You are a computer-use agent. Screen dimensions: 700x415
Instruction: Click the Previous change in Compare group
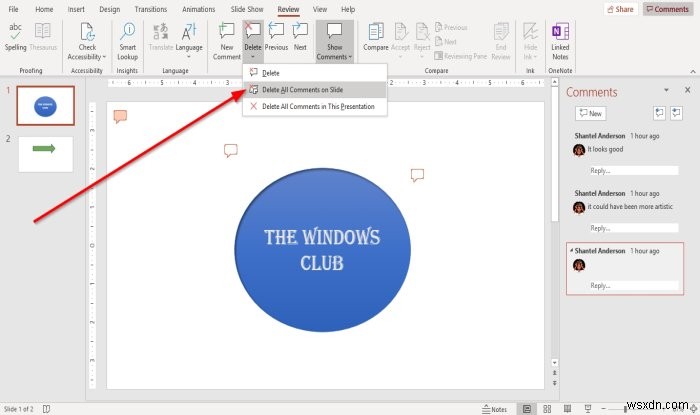[451, 27]
